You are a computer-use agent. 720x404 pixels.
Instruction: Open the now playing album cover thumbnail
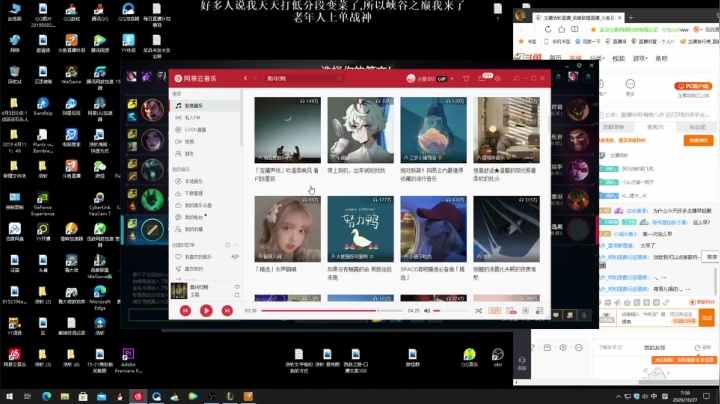tap(179, 291)
